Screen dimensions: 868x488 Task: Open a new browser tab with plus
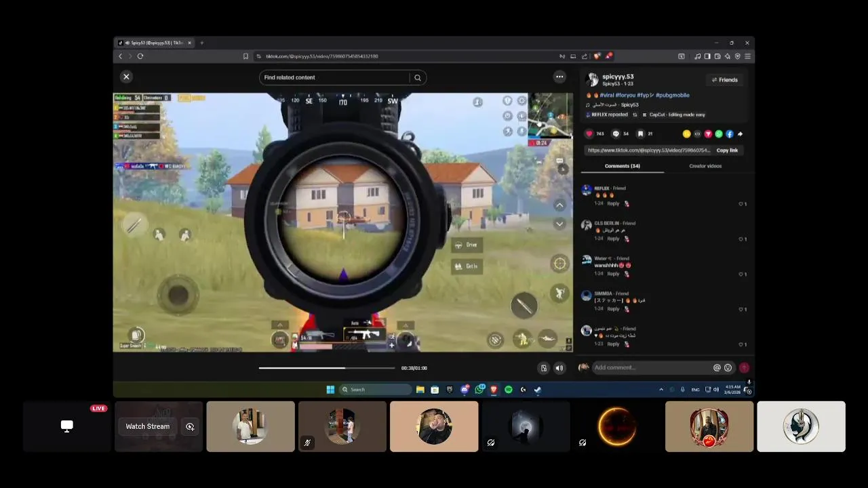pos(201,43)
